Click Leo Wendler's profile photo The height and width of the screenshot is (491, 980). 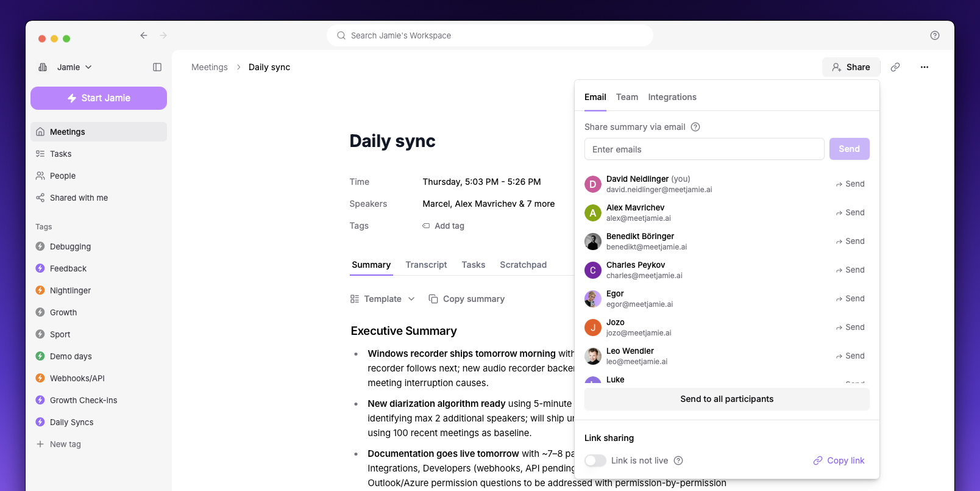(593, 356)
